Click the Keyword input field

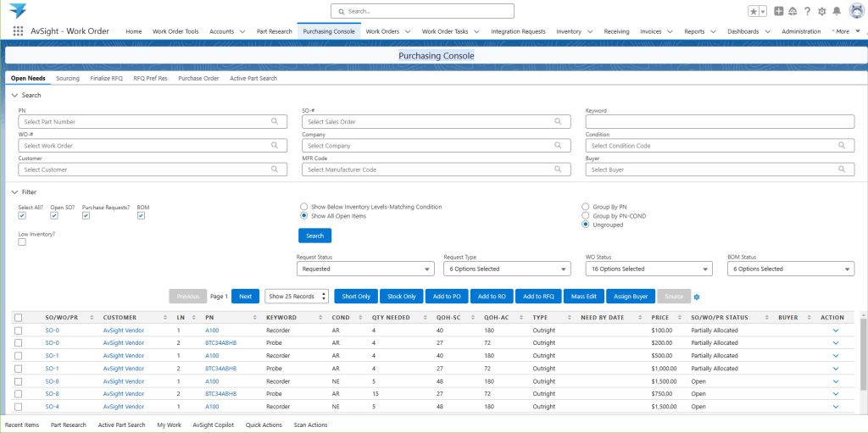720,121
